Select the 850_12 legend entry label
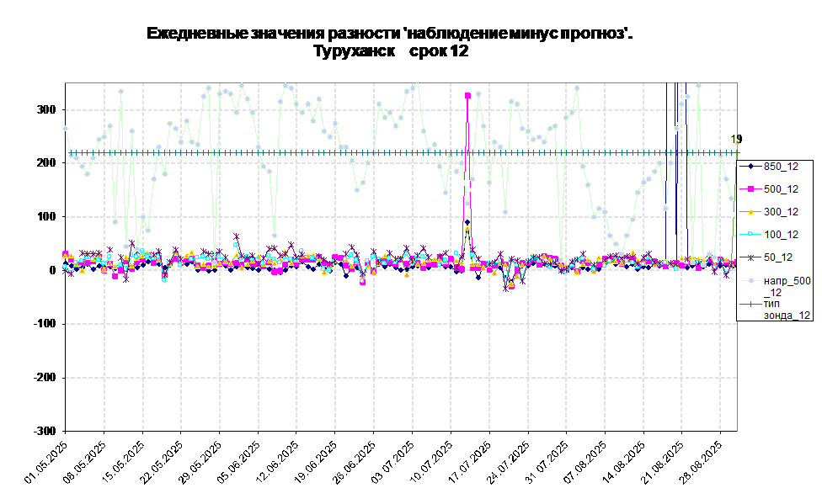822x504 pixels. pos(781,166)
